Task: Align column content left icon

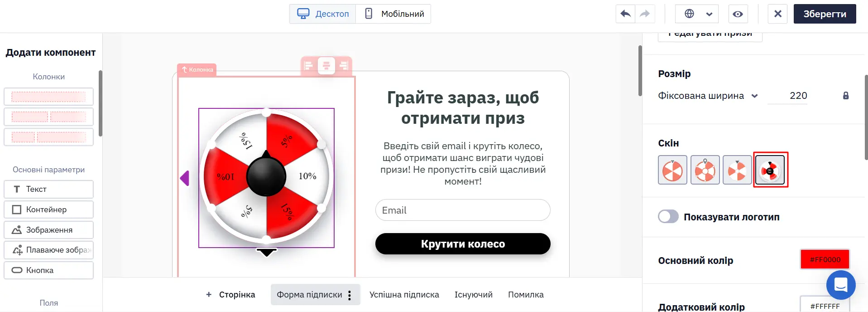Action: coord(309,66)
